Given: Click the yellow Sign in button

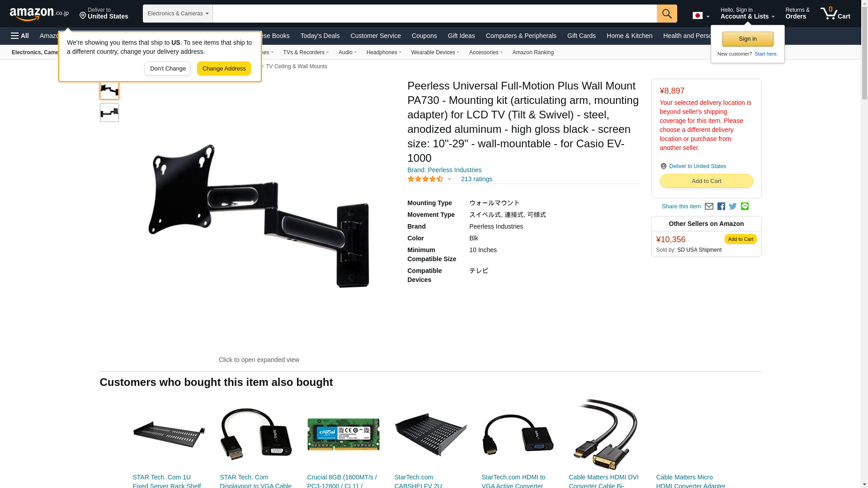Looking at the screenshot, I should click(748, 39).
